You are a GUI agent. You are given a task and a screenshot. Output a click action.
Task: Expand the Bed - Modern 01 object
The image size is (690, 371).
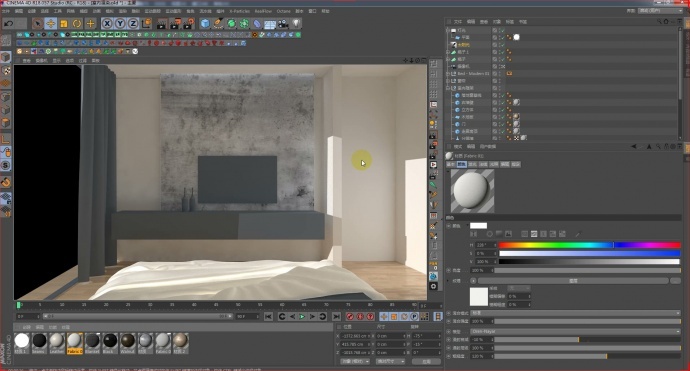(448, 73)
